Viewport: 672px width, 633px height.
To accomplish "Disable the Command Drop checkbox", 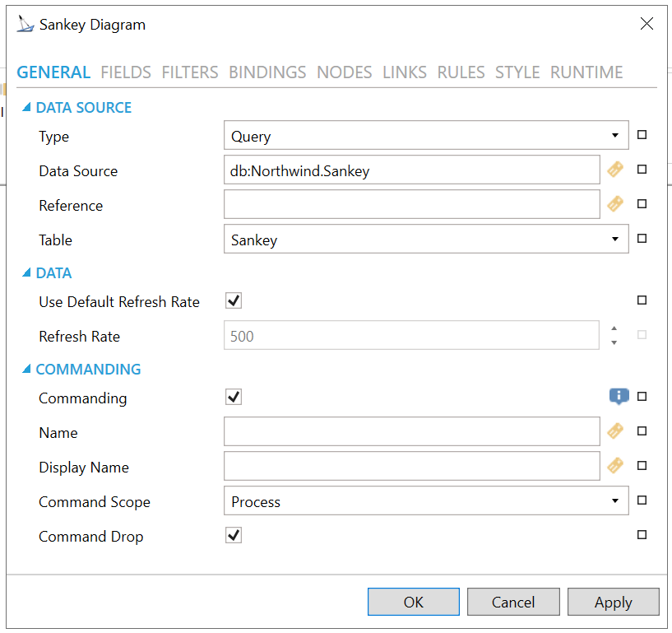I will [x=234, y=536].
